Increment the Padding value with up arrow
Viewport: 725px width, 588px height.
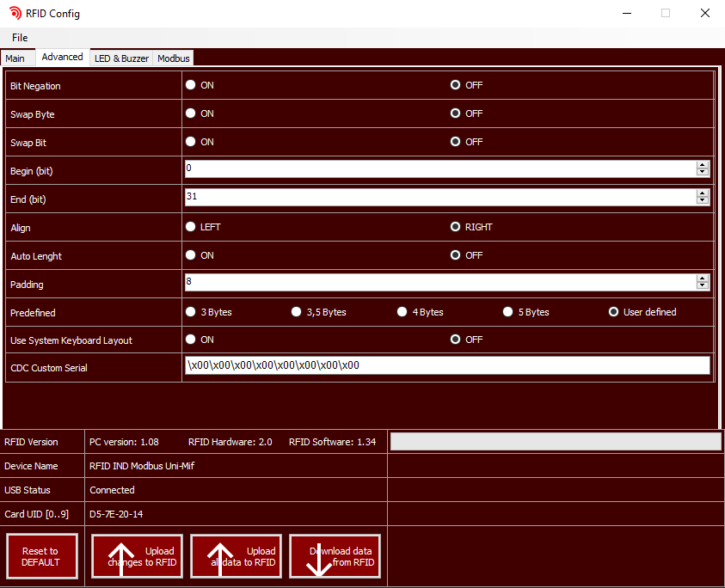[x=703, y=279]
